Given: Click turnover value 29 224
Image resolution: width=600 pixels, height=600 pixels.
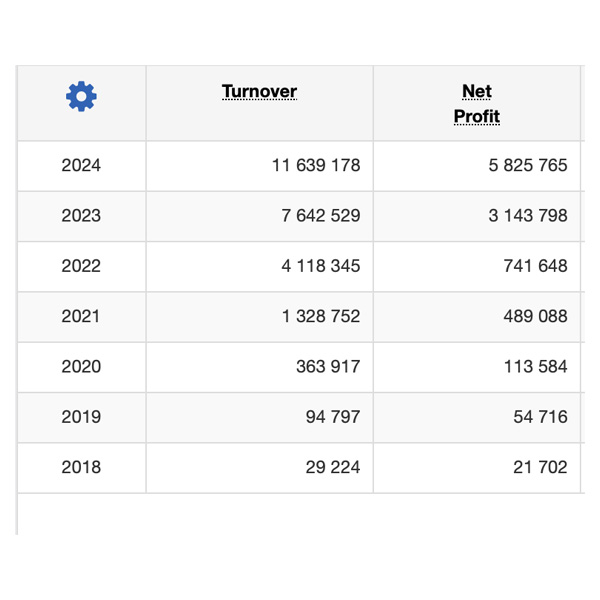Looking at the screenshot, I should click(x=332, y=467).
